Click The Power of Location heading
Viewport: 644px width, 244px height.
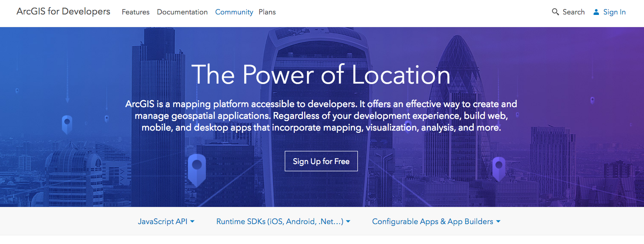[321, 74]
